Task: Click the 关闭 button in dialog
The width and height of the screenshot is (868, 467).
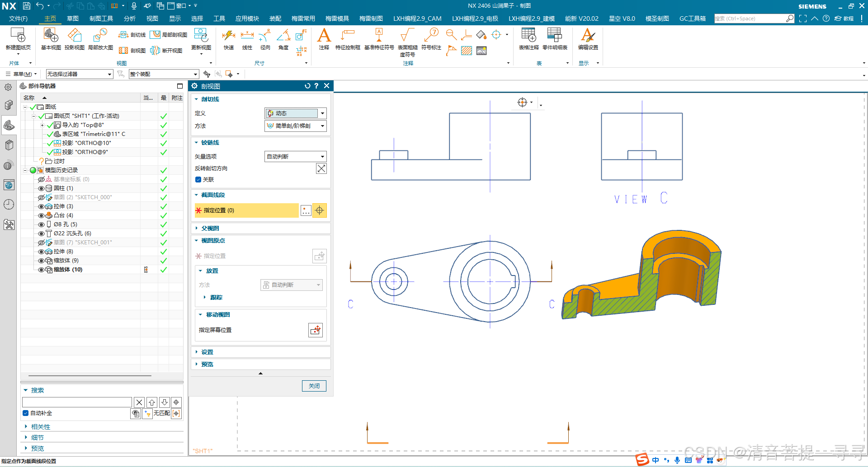Action: [x=314, y=386]
